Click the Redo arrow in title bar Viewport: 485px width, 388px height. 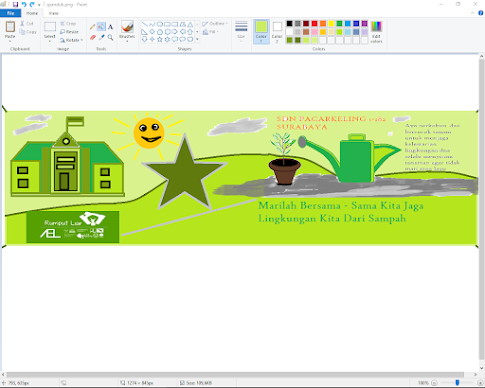point(32,4)
